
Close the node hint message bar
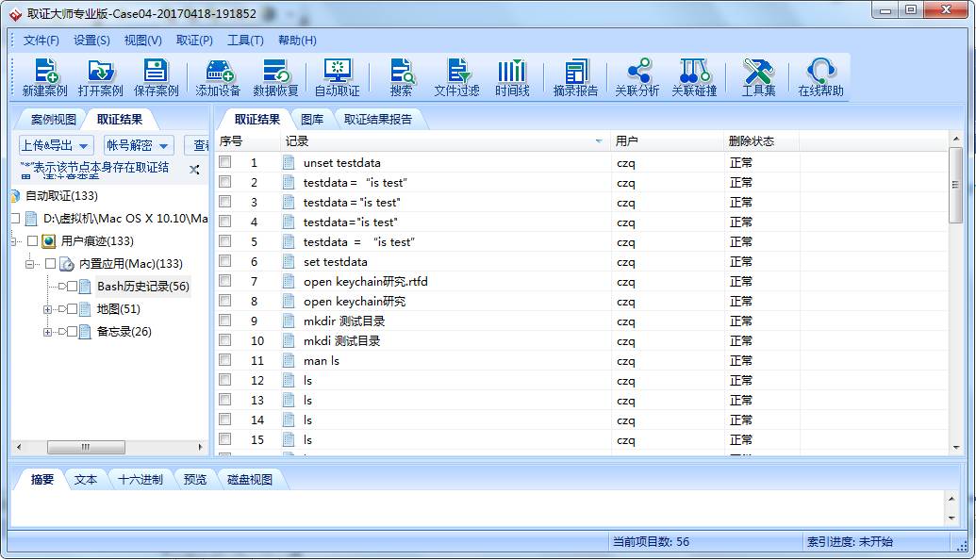click(194, 170)
